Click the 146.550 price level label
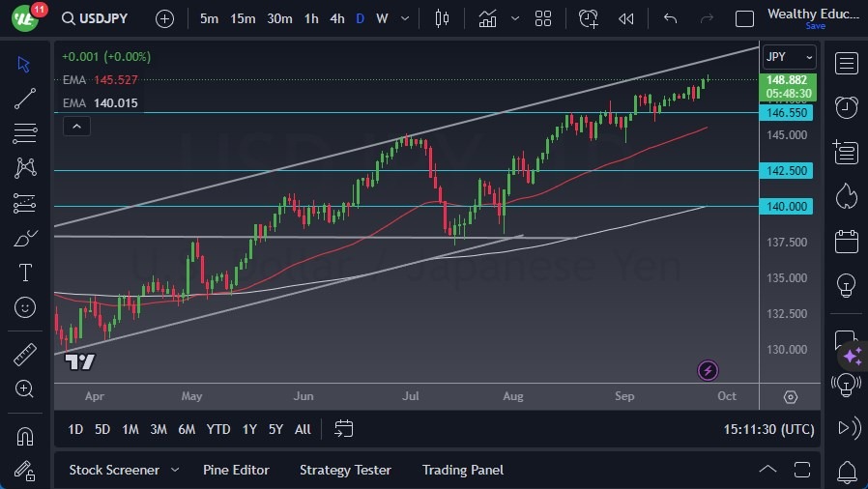This screenshot has width=868, height=489. pyautogui.click(x=788, y=113)
